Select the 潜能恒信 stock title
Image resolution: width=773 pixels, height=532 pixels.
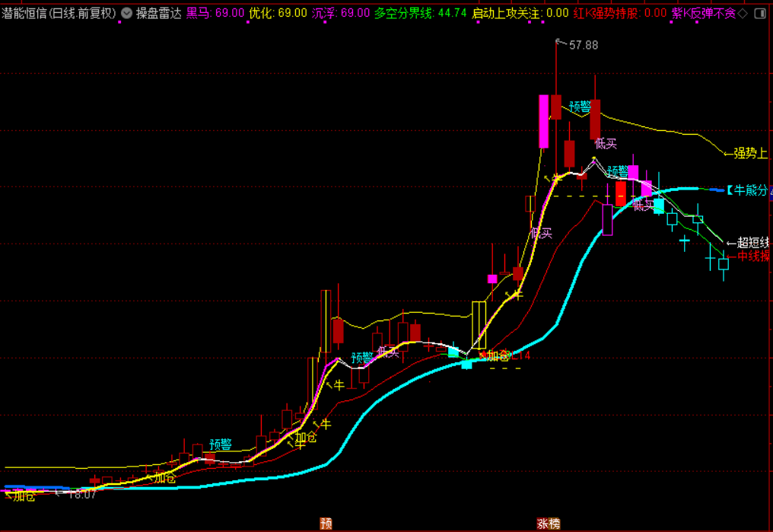59,13
